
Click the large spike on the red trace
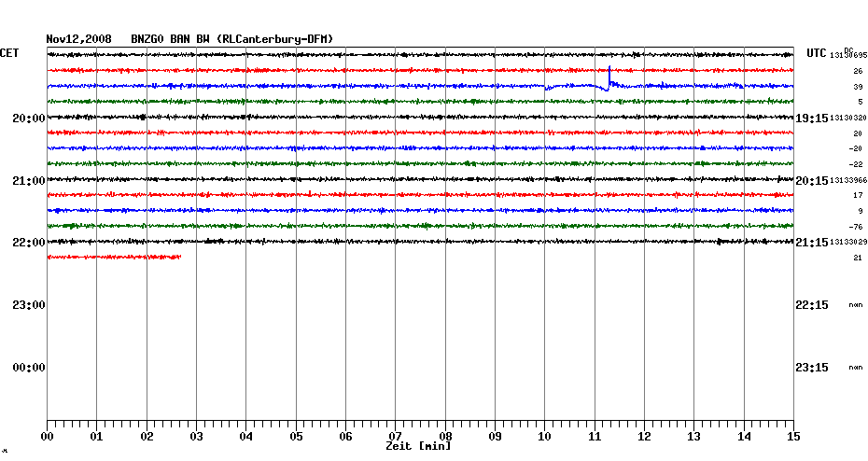click(x=609, y=70)
